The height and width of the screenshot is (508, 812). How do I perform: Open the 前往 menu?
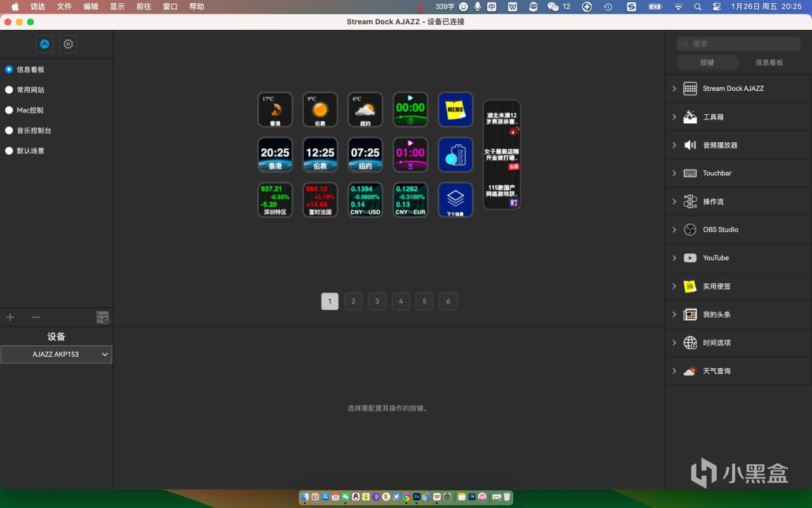tap(144, 6)
